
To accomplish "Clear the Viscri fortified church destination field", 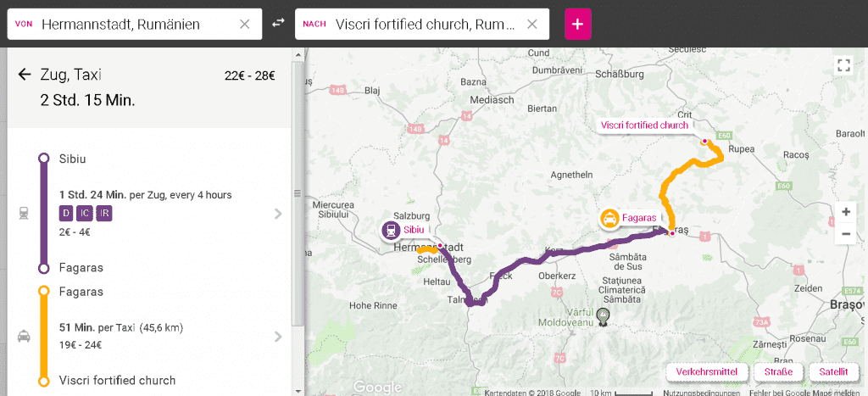I will tap(532, 24).
